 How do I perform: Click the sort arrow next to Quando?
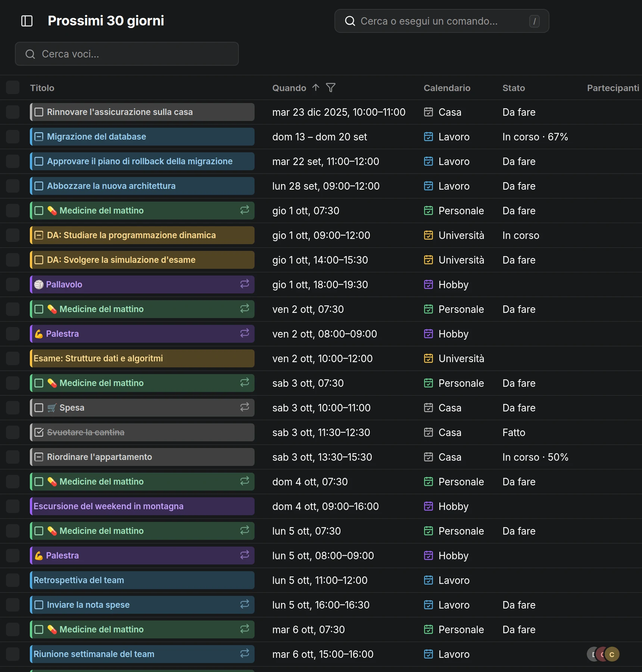[316, 88]
